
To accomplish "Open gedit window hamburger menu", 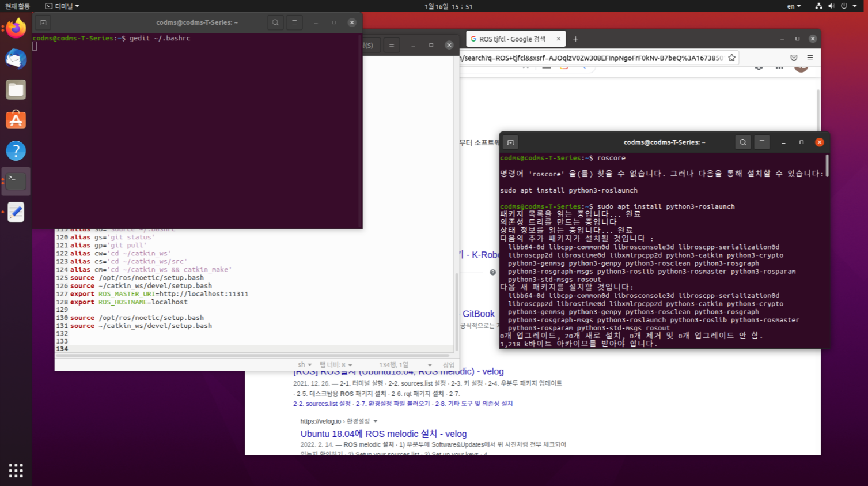I will point(392,45).
